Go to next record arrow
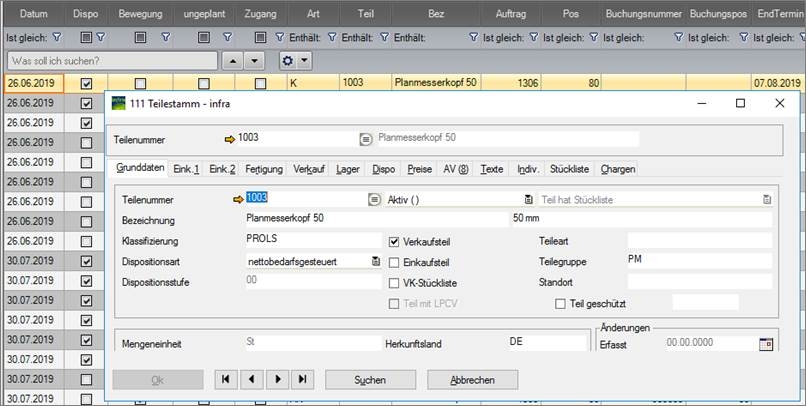 pyautogui.click(x=277, y=380)
